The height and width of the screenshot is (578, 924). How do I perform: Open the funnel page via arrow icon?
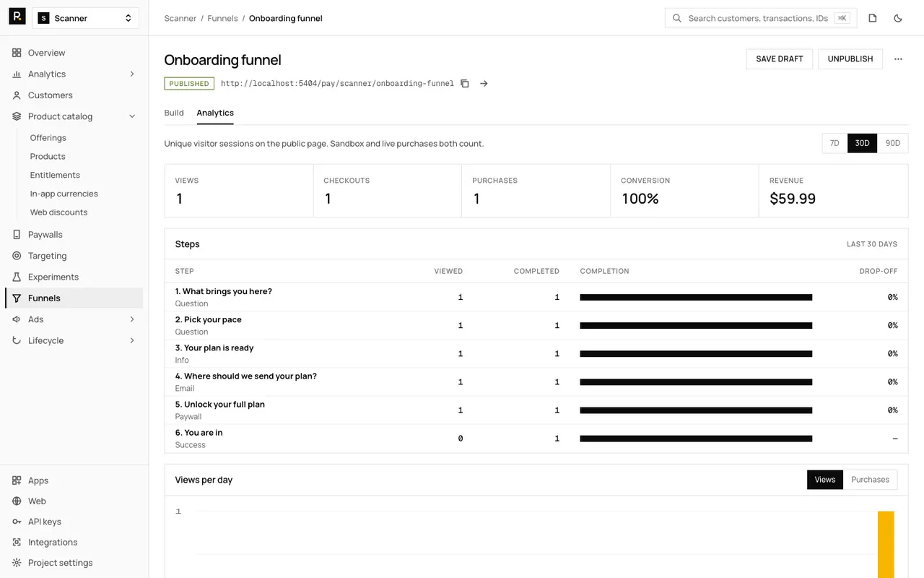(484, 84)
